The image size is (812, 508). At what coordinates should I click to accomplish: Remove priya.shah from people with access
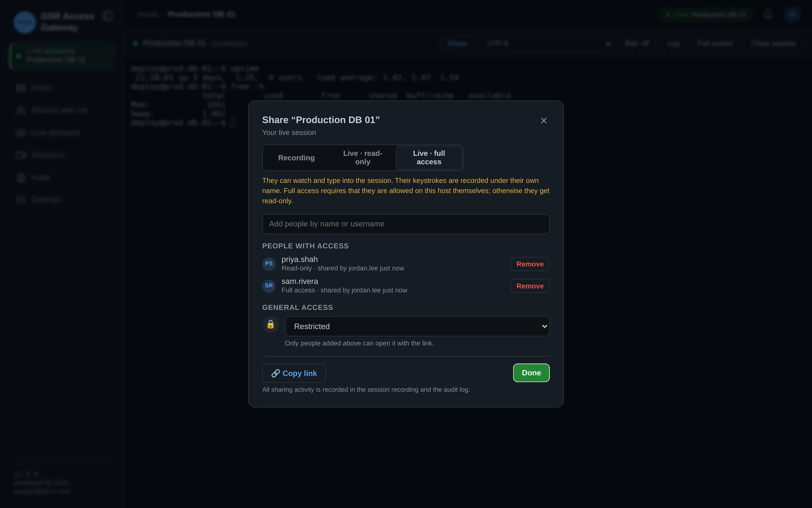point(529,264)
